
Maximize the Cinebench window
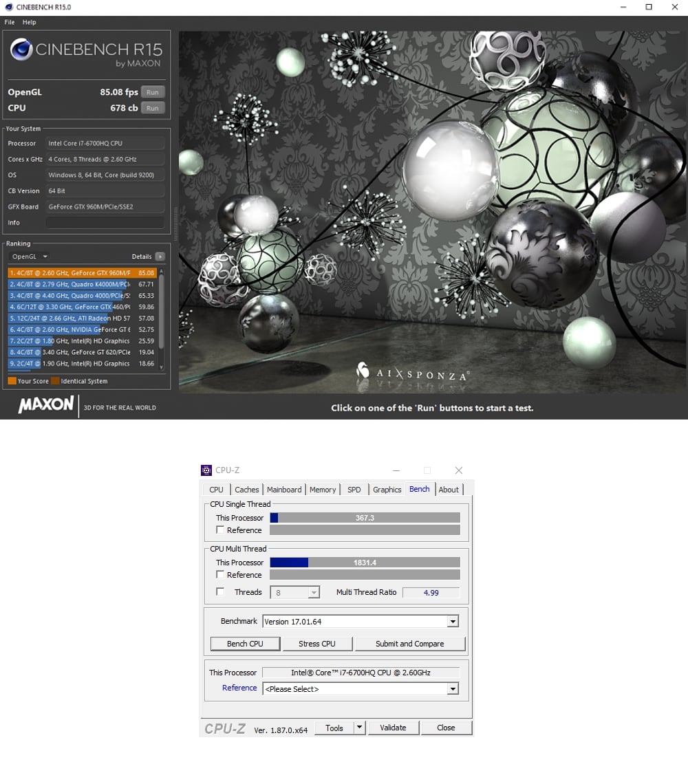[x=649, y=7]
